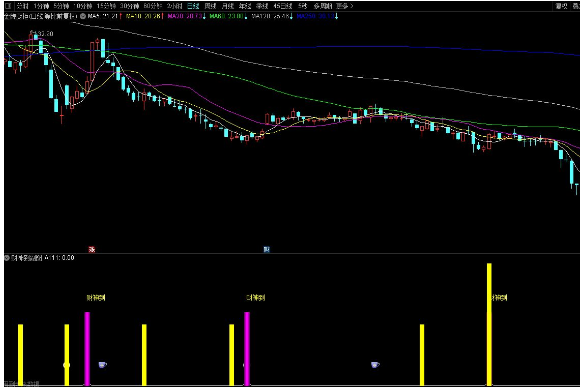Click the red 涨 marker on time axis
The width and height of the screenshot is (580, 388).
point(92,249)
